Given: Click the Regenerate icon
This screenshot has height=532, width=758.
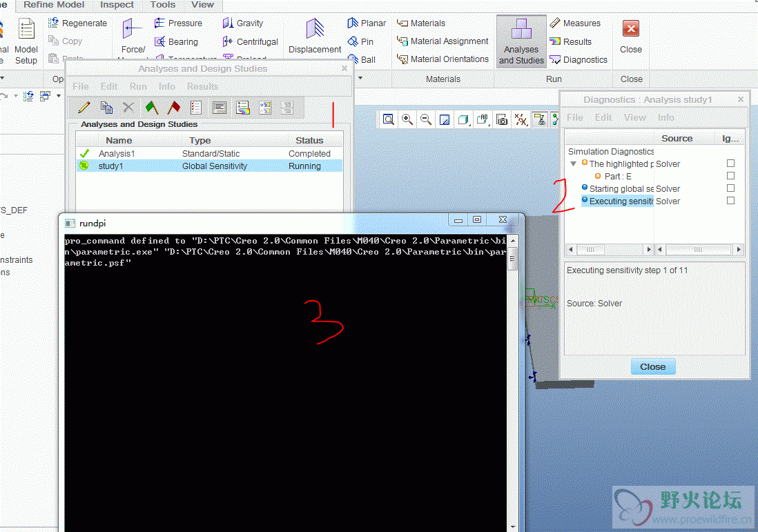Looking at the screenshot, I should point(77,23).
